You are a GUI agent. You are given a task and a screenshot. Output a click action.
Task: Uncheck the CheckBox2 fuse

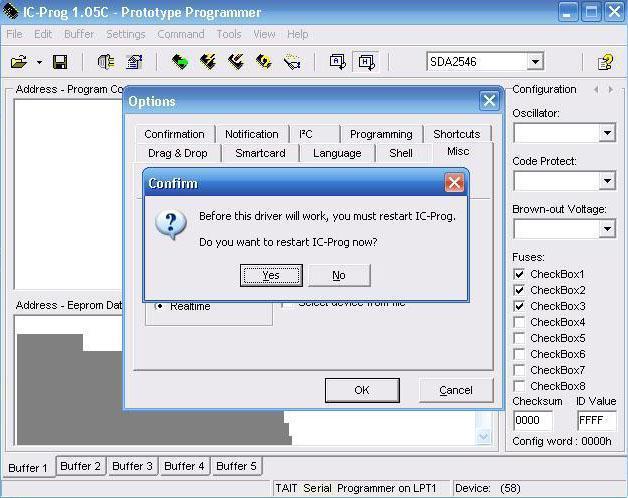[x=519, y=290]
